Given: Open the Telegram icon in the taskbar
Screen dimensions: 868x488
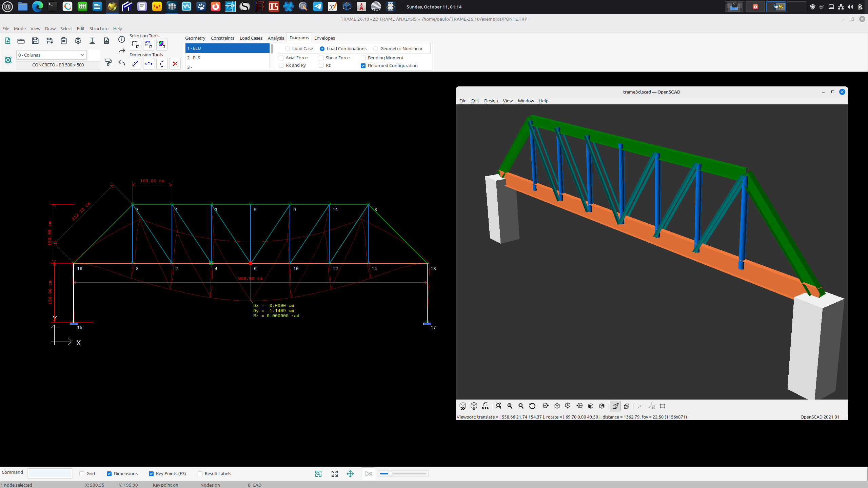Looking at the screenshot, I should (x=318, y=6).
